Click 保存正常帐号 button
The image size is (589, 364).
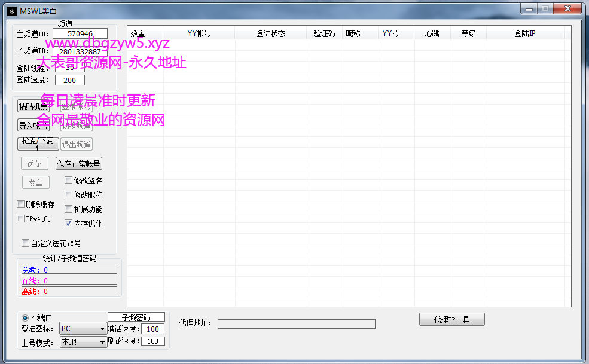(x=79, y=163)
